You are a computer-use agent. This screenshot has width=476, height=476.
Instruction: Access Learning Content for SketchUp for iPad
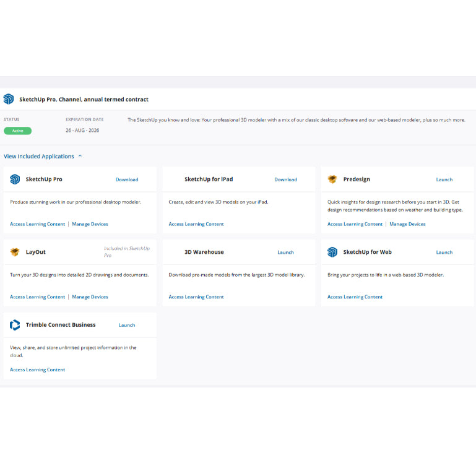coord(196,224)
